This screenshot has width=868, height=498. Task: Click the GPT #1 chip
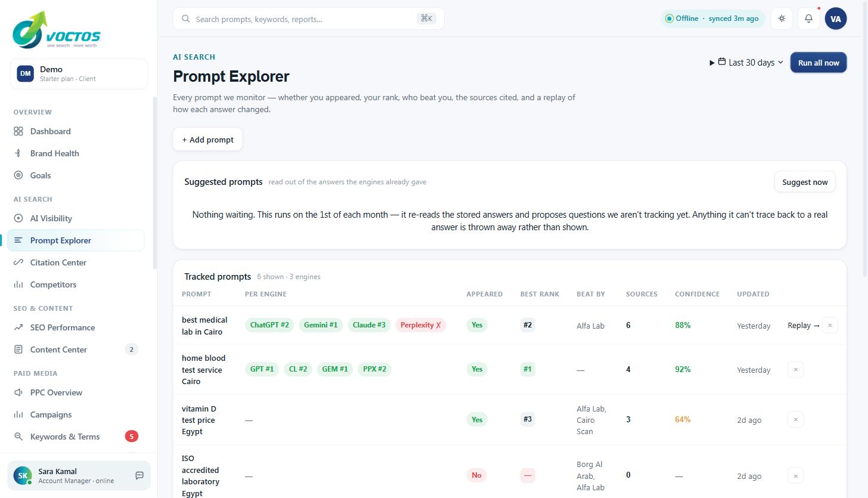(262, 369)
